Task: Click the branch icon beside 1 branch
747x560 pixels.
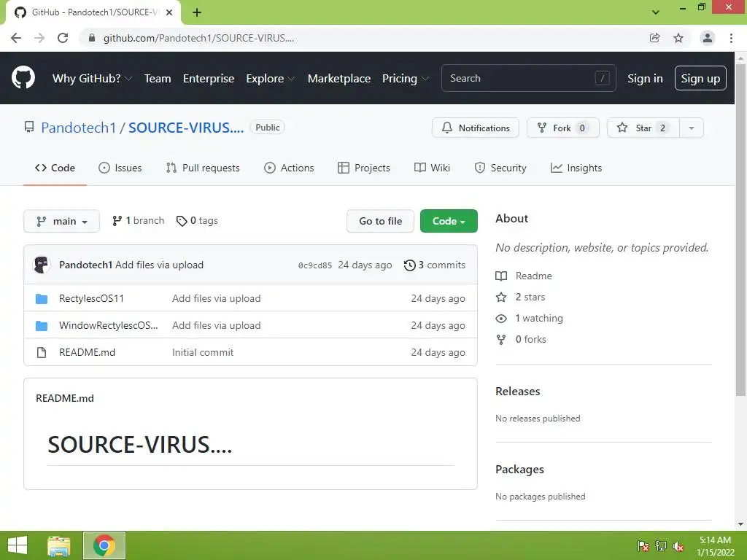Action: pyautogui.click(x=117, y=221)
